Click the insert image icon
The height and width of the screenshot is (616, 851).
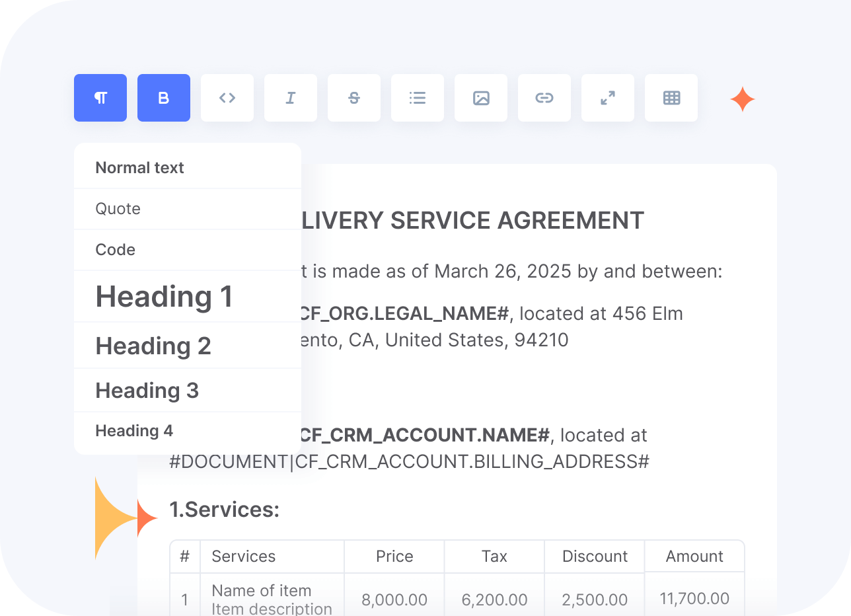click(481, 98)
